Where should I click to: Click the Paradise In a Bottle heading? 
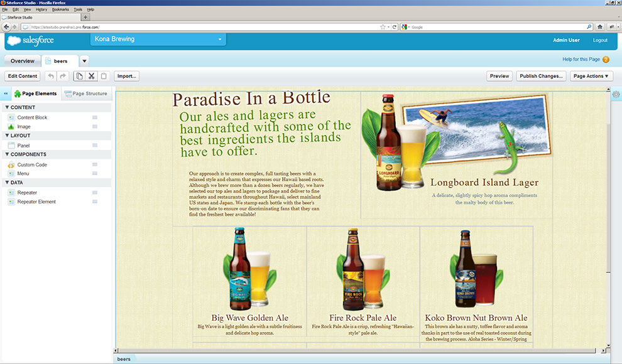pos(251,99)
